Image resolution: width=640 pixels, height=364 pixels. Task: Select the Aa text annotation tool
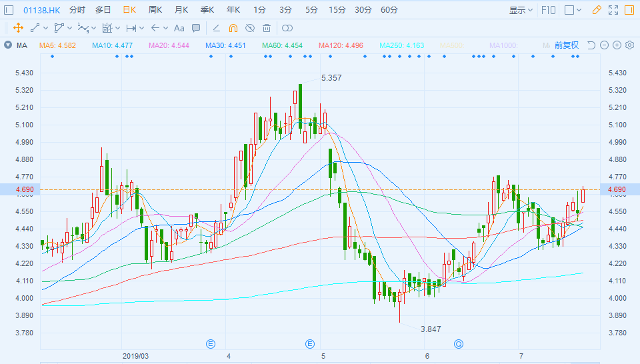tap(179, 28)
